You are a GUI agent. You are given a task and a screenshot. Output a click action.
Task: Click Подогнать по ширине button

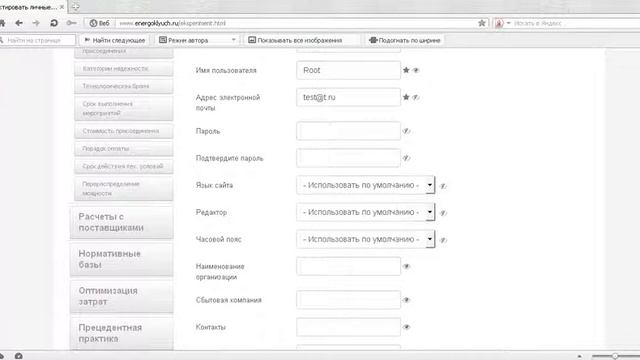point(405,40)
